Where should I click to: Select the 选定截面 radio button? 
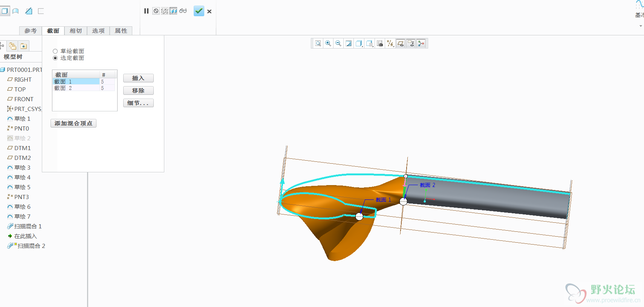tap(55, 58)
